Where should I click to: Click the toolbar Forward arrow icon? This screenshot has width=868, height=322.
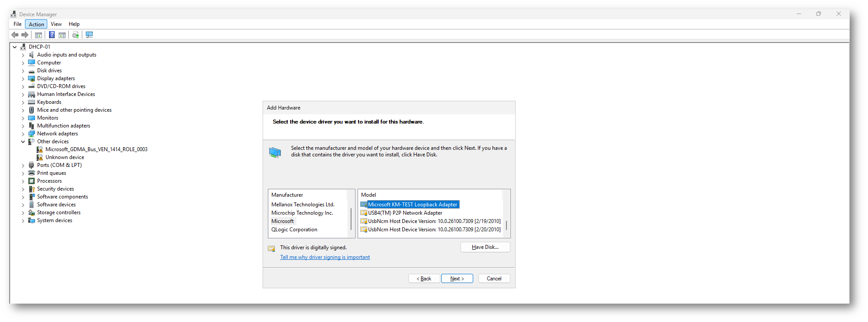tap(25, 35)
